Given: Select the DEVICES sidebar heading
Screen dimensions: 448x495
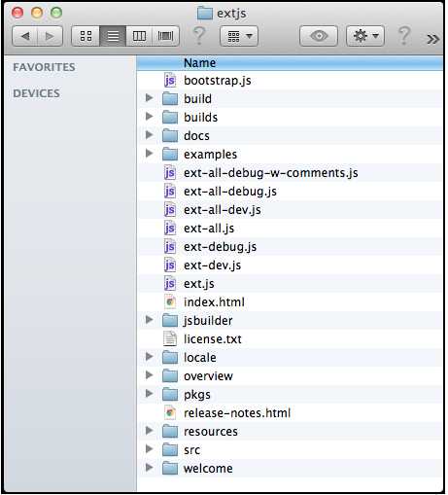Looking at the screenshot, I should point(36,93).
